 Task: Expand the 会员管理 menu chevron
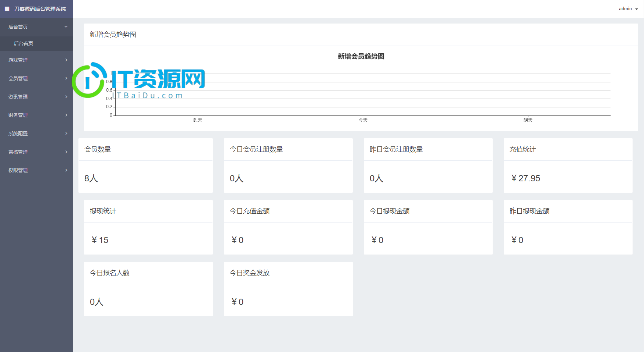click(66, 78)
